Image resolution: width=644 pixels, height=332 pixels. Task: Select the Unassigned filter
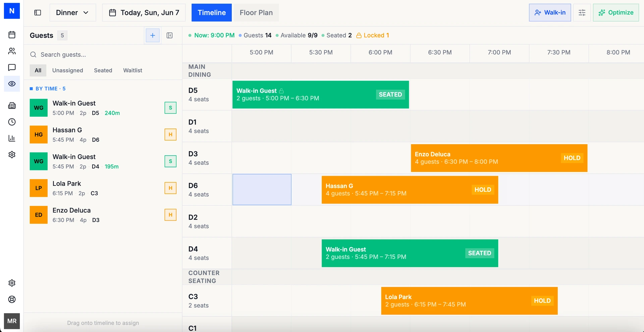pos(67,70)
